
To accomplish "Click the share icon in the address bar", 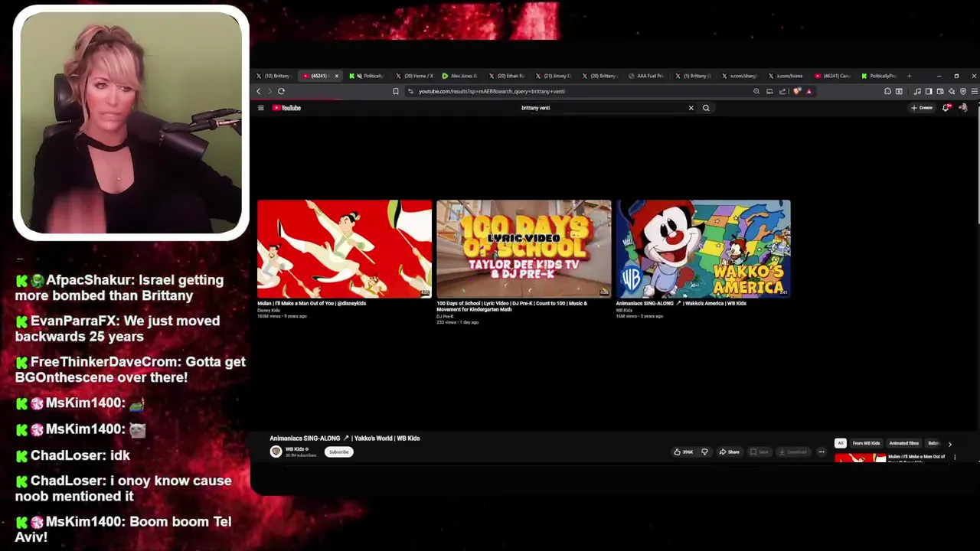I will pos(782,91).
